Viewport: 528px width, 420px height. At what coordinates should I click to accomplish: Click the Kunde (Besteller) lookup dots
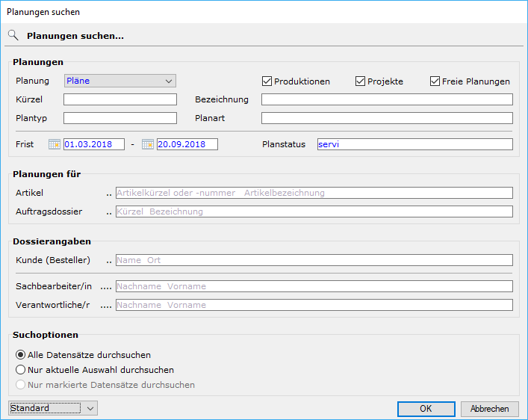(x=108, y=261)
